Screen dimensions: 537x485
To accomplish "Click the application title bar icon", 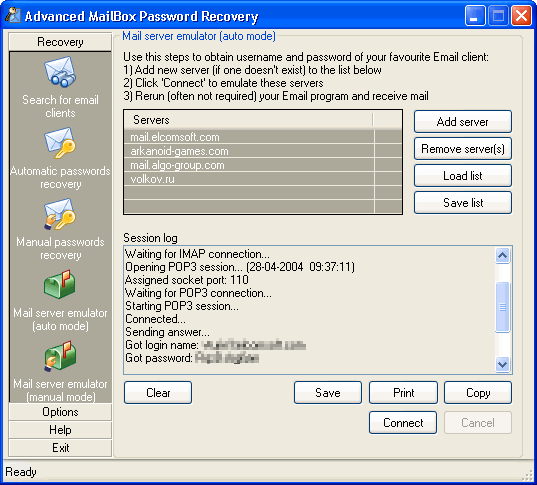I will tap(13, 16).
